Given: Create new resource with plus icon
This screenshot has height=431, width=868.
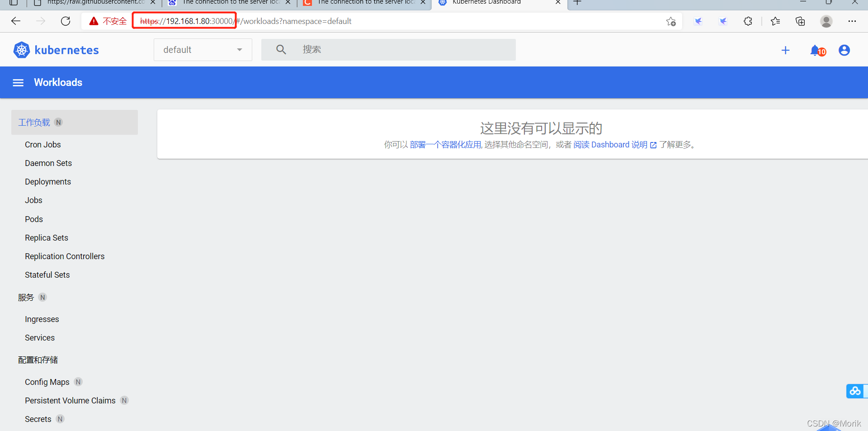Looking at the screenshot, I should pyautogui.click(x=786, y=50).
